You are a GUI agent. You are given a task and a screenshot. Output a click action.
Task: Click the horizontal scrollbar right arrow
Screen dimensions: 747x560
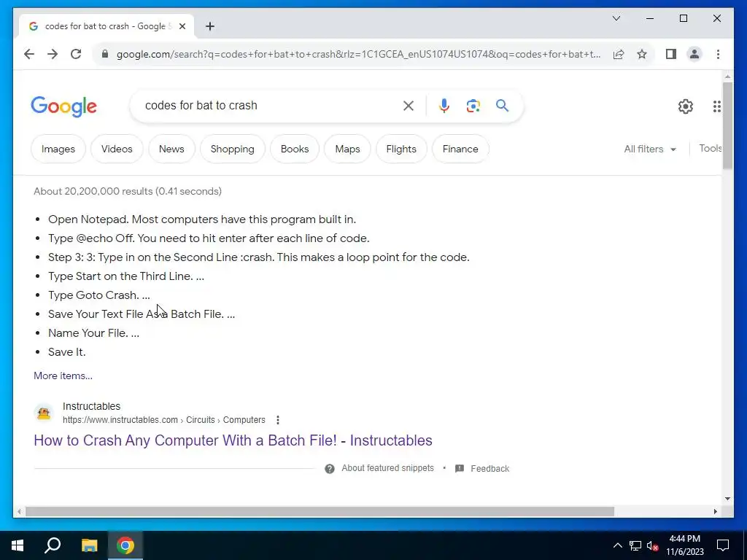click(x=716, y=511)
